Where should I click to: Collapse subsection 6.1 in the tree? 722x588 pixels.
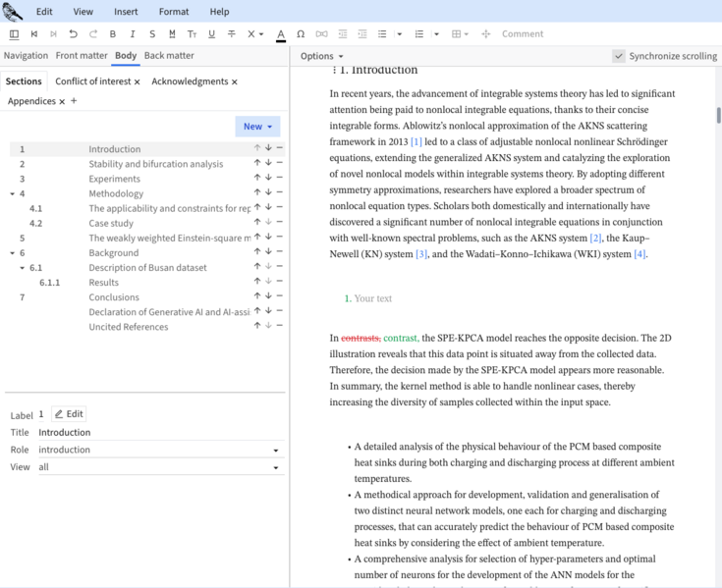22,268
